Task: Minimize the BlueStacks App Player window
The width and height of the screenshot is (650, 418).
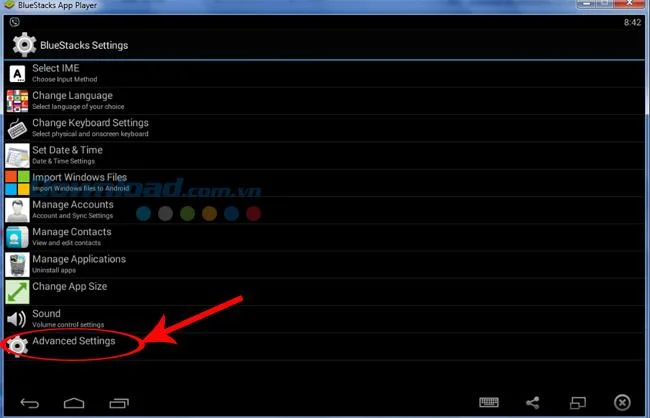Action: 586,4
